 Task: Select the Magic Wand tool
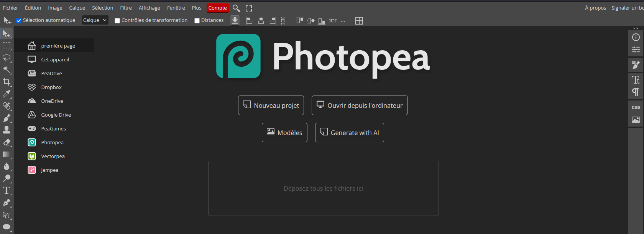7,70
